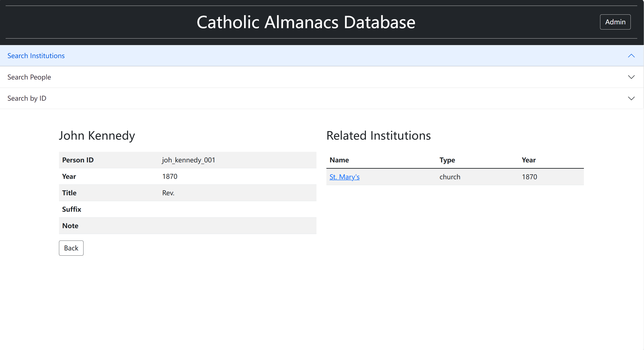
Task: Click the Note row in person table
Action: [x=188, y=226]
